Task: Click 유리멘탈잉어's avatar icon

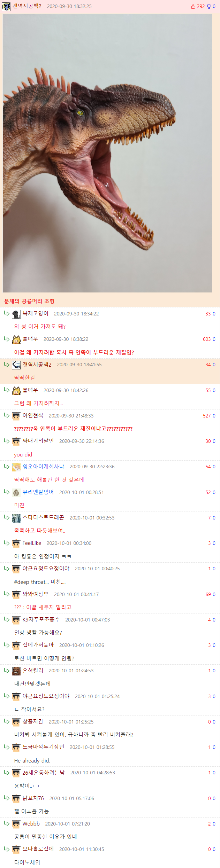Action: 16,493
